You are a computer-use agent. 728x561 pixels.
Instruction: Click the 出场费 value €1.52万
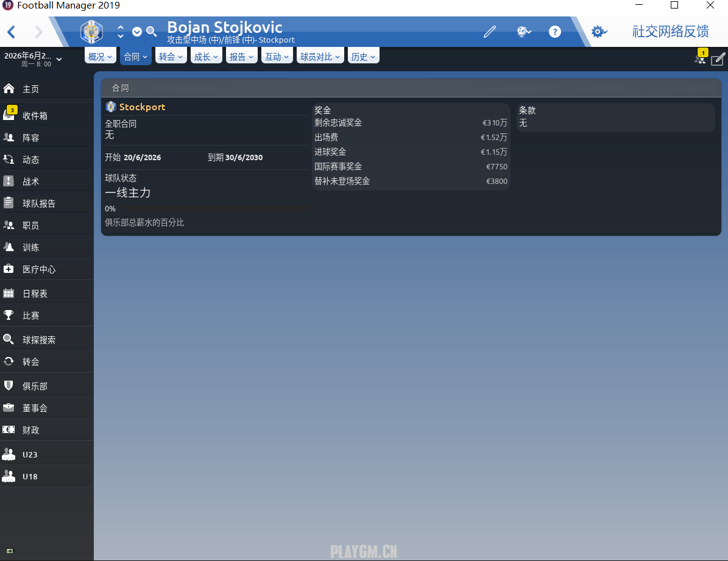tap(494, 138)
